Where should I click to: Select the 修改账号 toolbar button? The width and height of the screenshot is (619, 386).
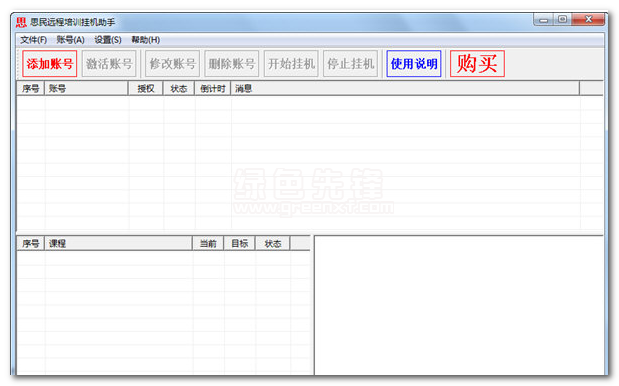coord(173,64)
